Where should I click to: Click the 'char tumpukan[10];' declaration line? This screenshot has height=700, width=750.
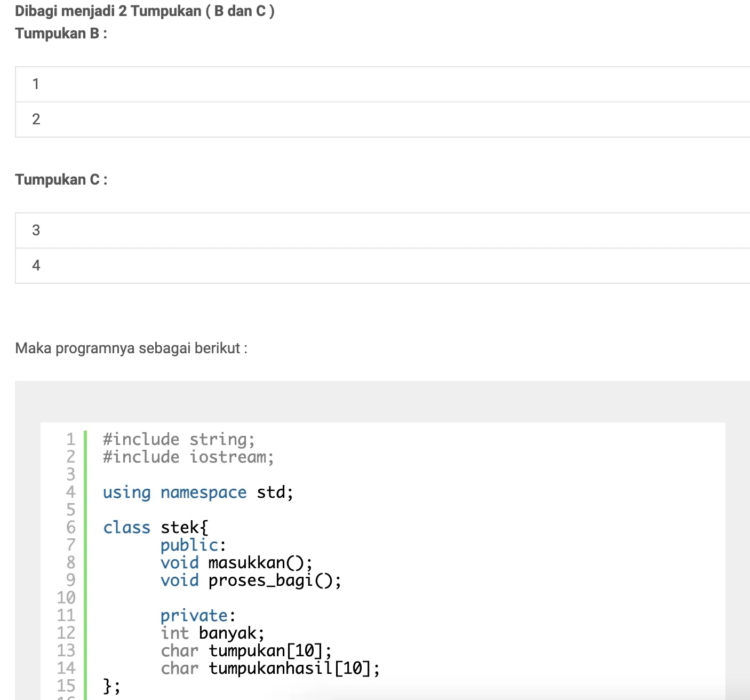246,651
